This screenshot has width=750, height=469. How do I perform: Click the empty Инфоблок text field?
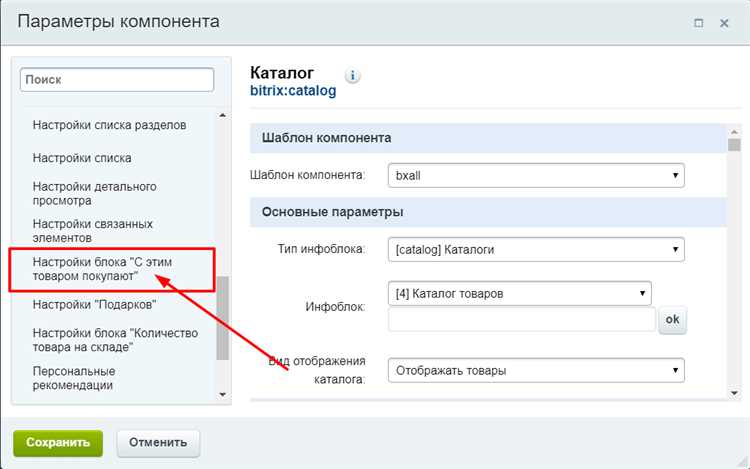coord(521,319)
